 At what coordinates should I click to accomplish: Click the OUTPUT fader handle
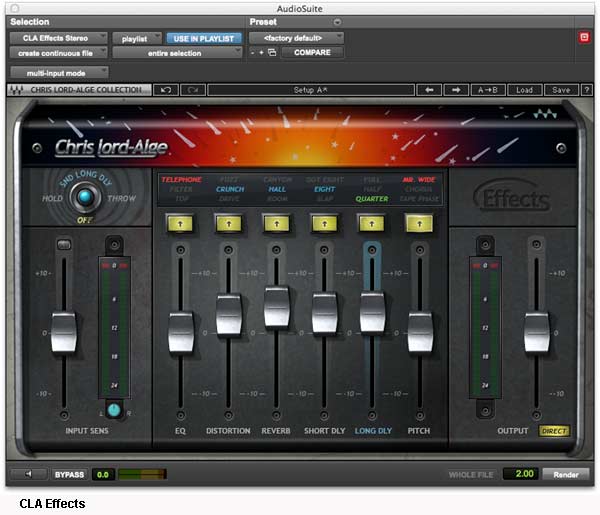tap(536, 332)
